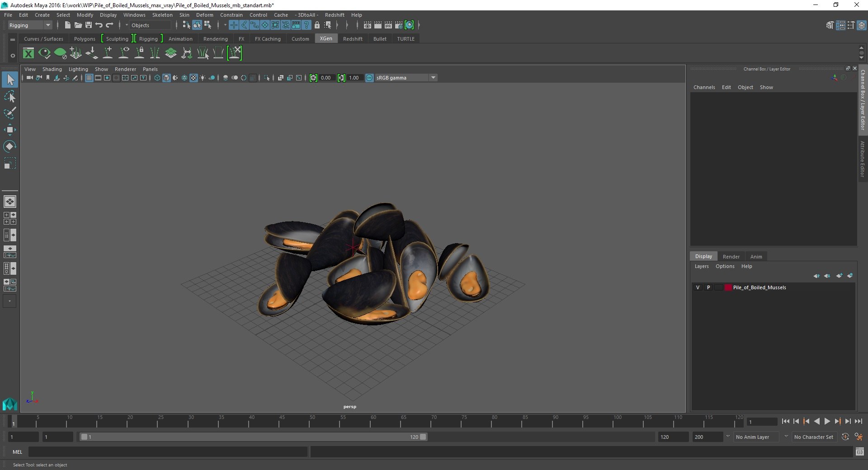Toggle playback P of Pile_of_Boiled_Mussels layer

[708, 287]
